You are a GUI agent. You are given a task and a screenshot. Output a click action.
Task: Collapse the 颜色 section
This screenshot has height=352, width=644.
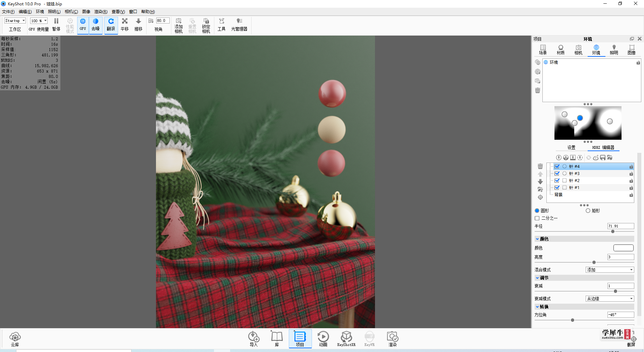coord(537,239)
